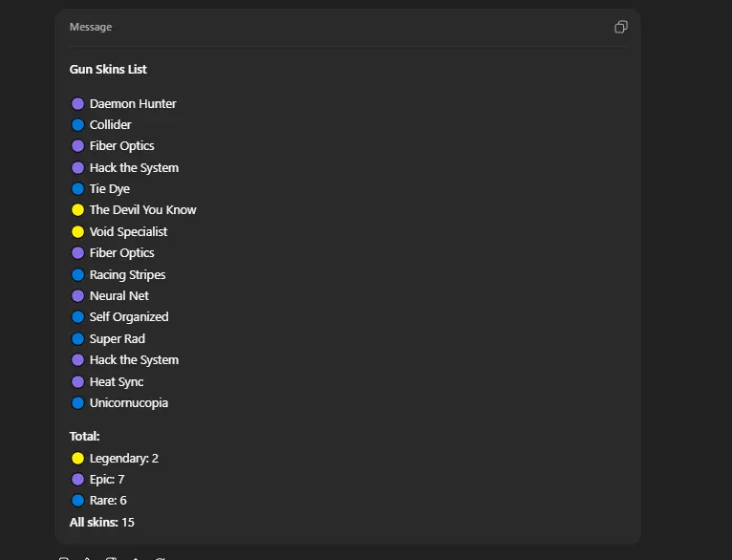
Task: Click the purple circle beside Daemon Hunter
Action: tap(78, 104)
